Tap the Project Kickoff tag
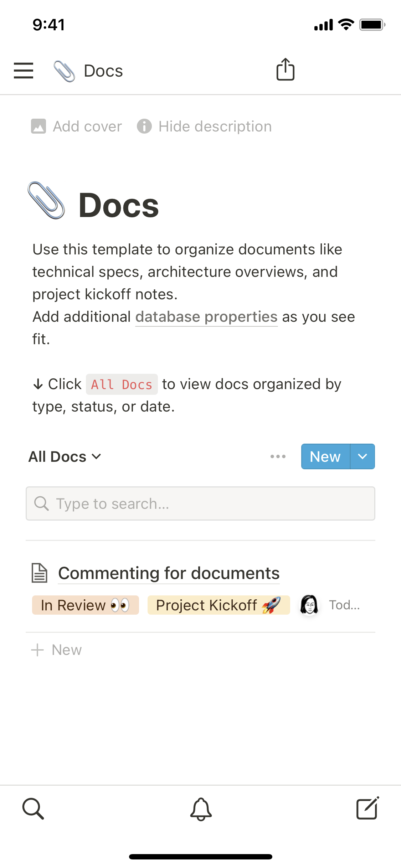 click(219, 605)
